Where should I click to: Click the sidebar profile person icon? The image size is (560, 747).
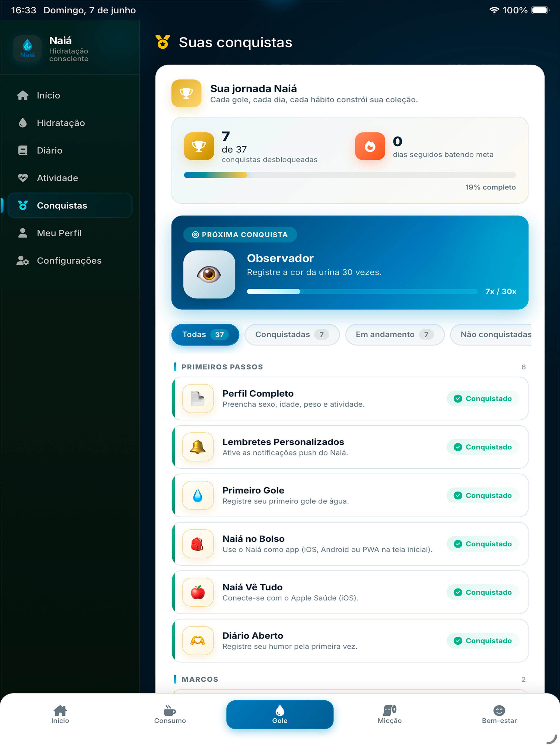point(23,233)
